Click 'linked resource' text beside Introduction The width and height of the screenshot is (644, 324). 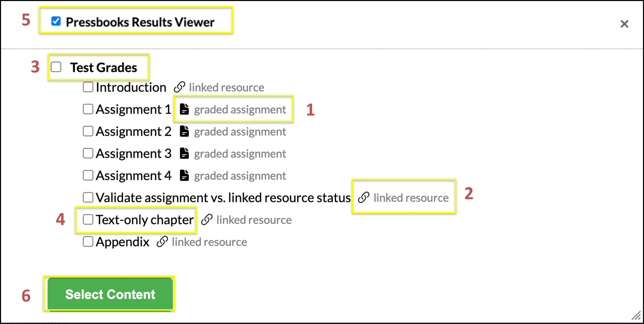[x=227, y=87]
